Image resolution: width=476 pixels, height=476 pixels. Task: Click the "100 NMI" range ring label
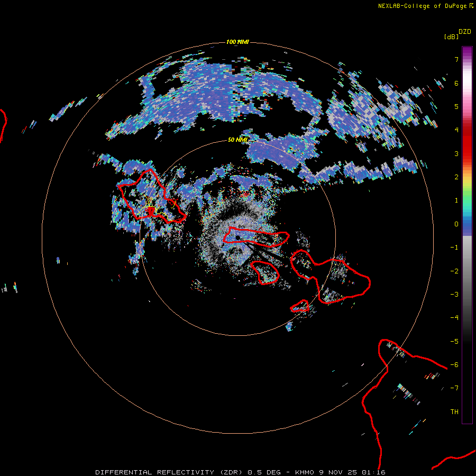coord(237,42)
